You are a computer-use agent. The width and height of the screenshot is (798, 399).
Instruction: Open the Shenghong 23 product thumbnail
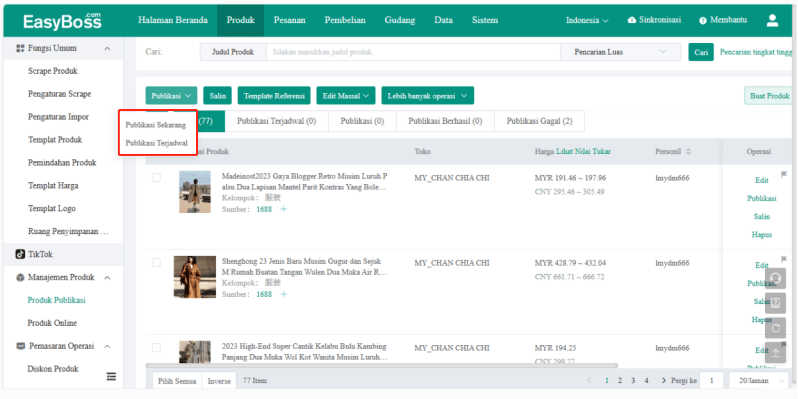pyautogui.click(x=195, y=277)
